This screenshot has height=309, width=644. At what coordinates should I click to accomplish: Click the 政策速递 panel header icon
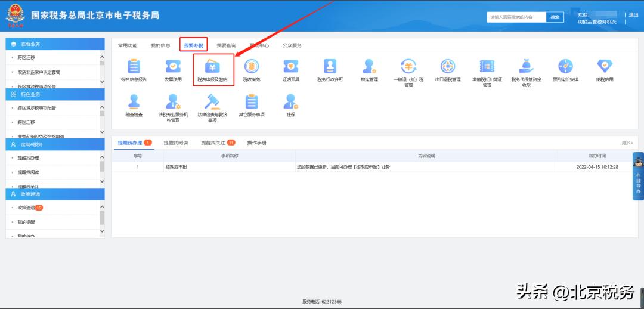point(14,194)
